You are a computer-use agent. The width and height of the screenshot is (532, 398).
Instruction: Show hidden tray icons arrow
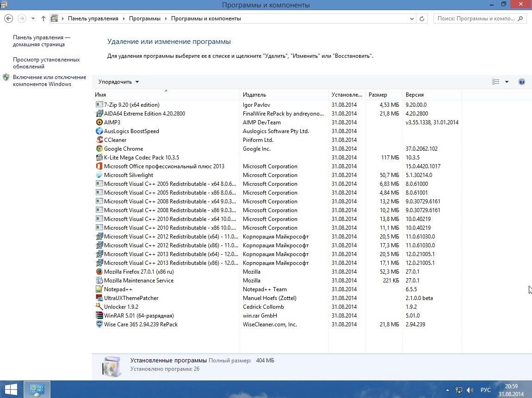[447, 390]
